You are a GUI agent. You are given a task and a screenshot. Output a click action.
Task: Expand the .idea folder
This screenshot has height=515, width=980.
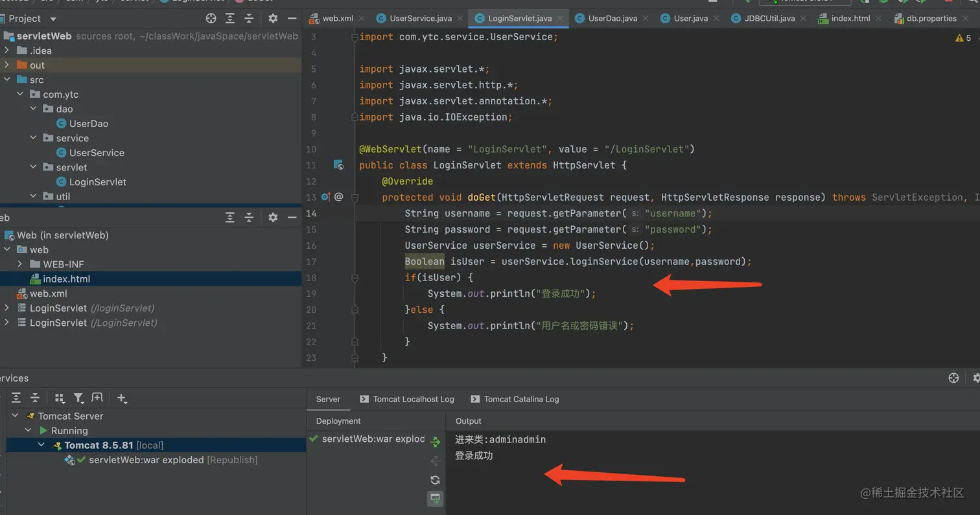click(7, 51)
